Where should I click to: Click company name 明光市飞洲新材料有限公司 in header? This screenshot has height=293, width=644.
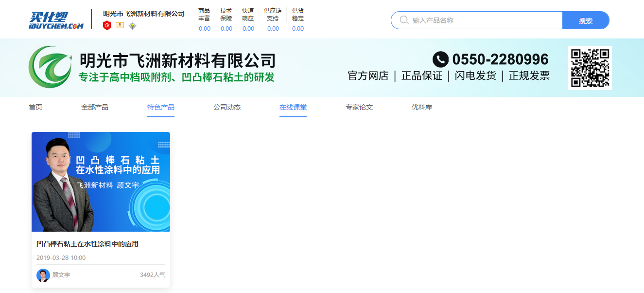point(144,14)
